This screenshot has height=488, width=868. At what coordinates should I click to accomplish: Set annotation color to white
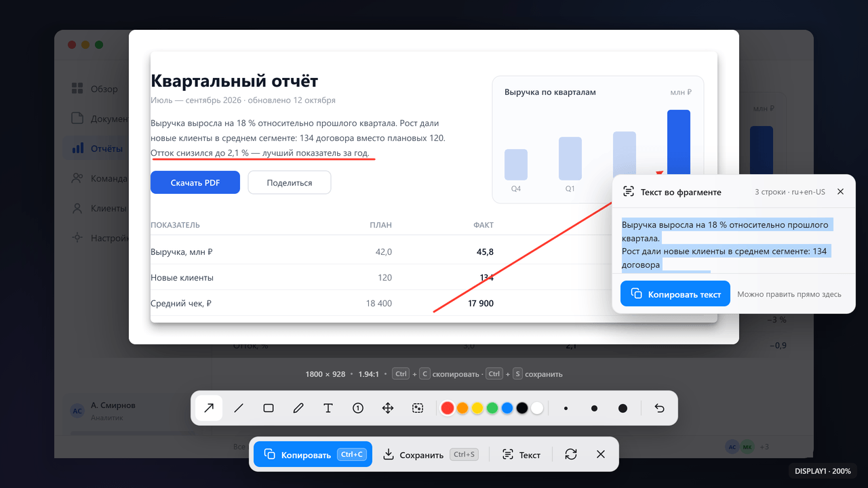537,408
